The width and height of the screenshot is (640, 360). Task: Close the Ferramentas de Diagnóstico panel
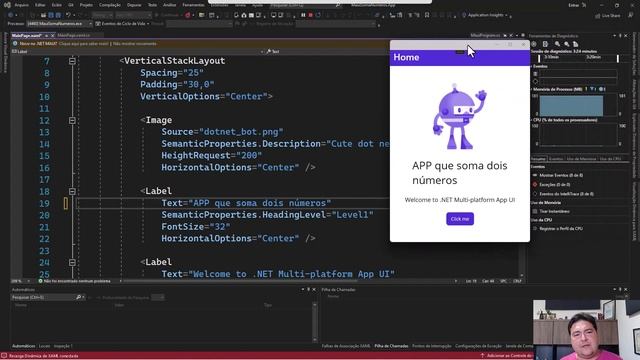[626, 36]
